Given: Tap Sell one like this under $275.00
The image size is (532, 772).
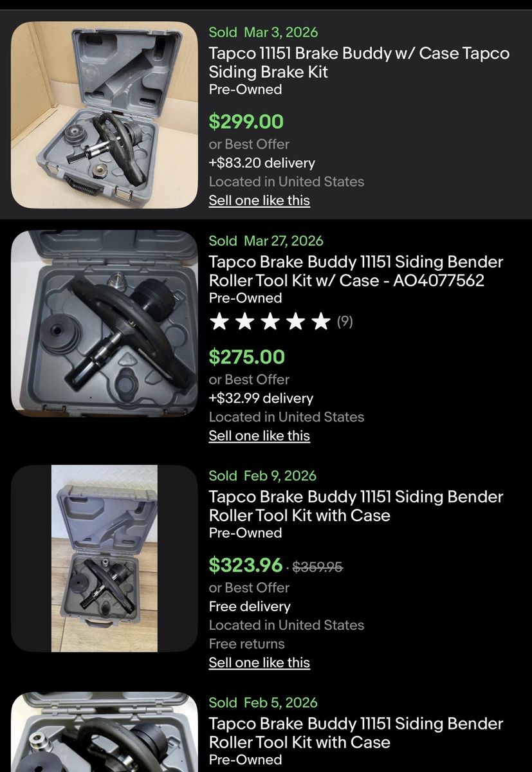Looking at the screenshot, I should (x=259, y=436).
